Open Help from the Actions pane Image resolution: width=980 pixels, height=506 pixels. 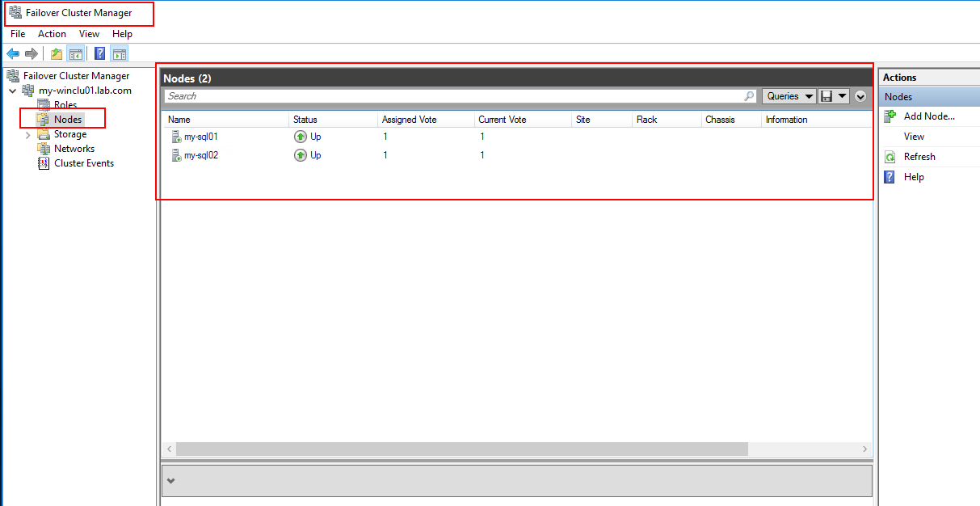pyautogui.click(x=914, y=177)
